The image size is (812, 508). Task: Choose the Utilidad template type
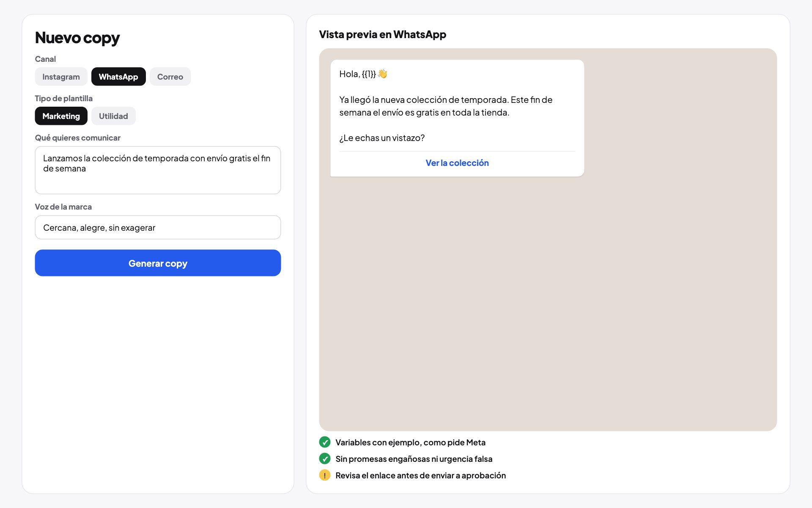coord(113,116)
